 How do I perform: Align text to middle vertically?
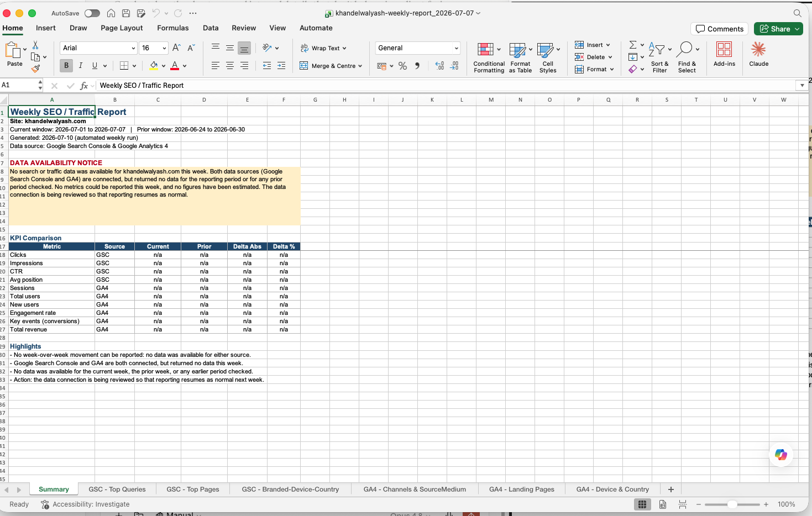pyautogui.click(x=230, y=48)
